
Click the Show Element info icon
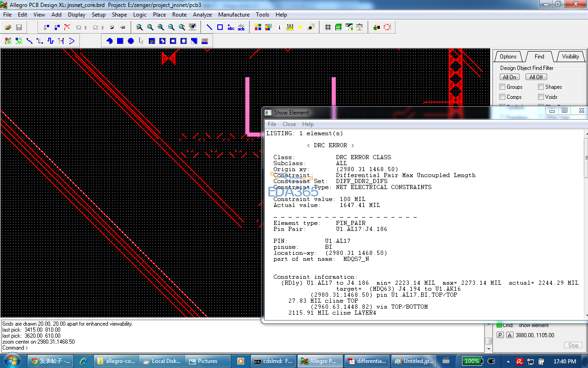click(279, 28)
